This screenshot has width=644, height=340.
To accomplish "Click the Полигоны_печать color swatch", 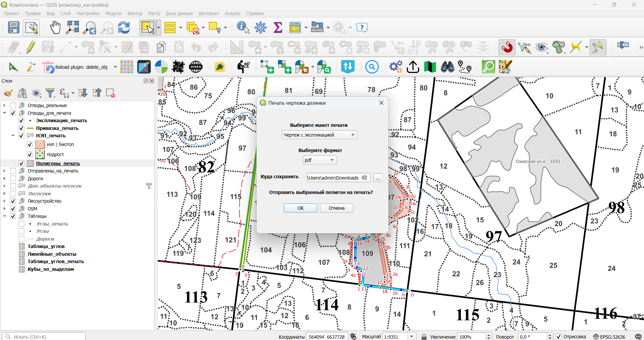I will pyautogui.click(x=30, y=163).
